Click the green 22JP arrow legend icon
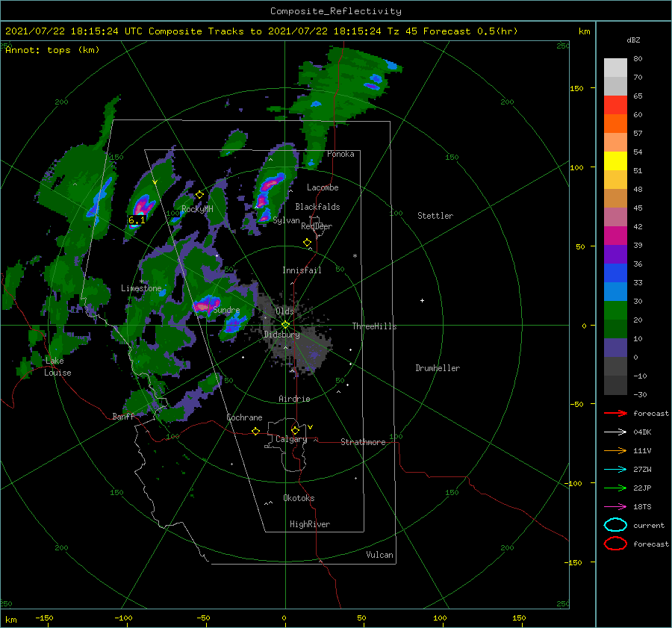The image size is (672, 628). pos(615,488)
